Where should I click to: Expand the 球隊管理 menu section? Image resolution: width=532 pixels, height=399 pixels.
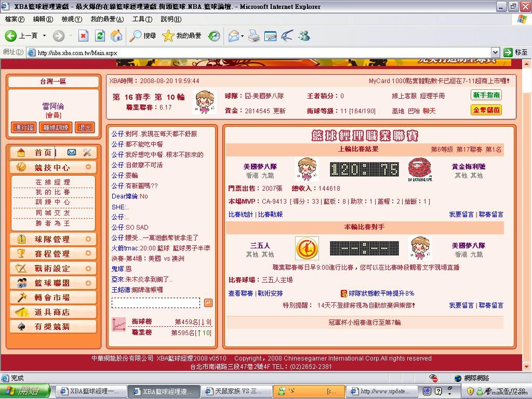(88, 239)
